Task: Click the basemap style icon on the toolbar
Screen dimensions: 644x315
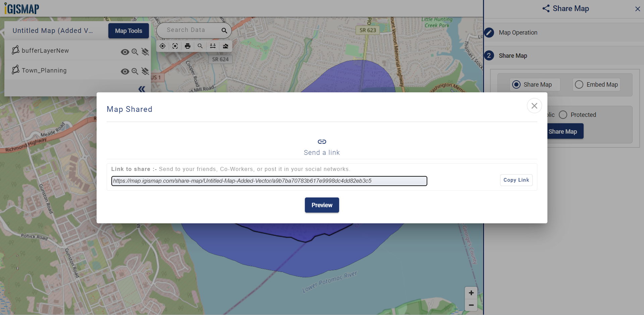Action: 225,46
